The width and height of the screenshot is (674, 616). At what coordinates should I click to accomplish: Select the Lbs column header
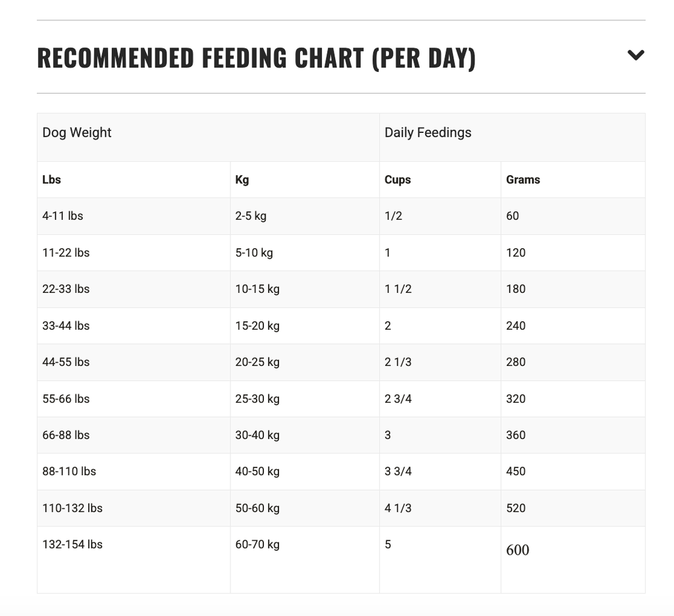pyautogui.click(x=51, y=180)
